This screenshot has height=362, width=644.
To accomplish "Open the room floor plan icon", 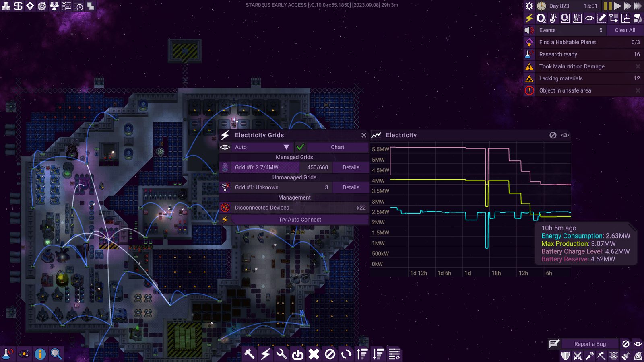I will coord(626,18).
